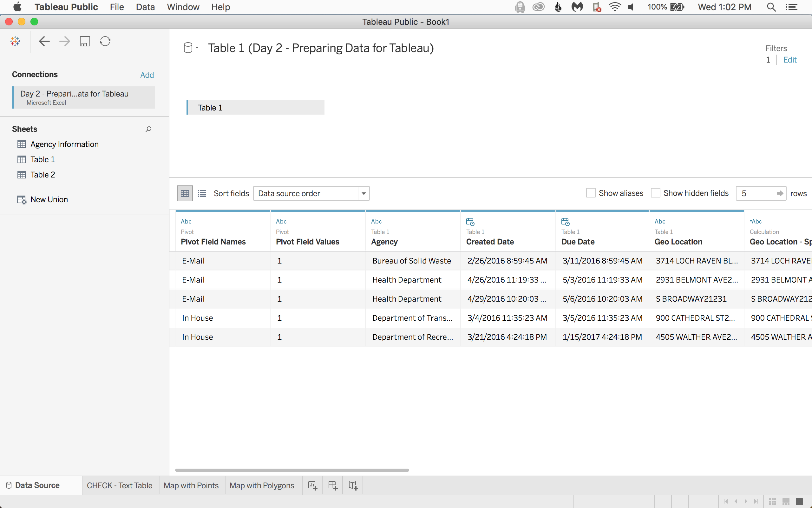Go to the previous sheet tab arrow
This screenshot has height=508, width=812.
736,501
